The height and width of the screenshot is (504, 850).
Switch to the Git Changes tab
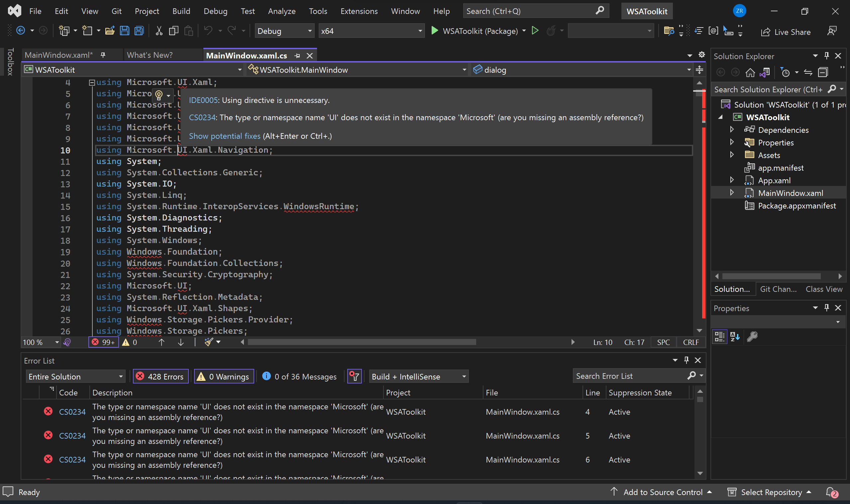(x=778, y=289)
